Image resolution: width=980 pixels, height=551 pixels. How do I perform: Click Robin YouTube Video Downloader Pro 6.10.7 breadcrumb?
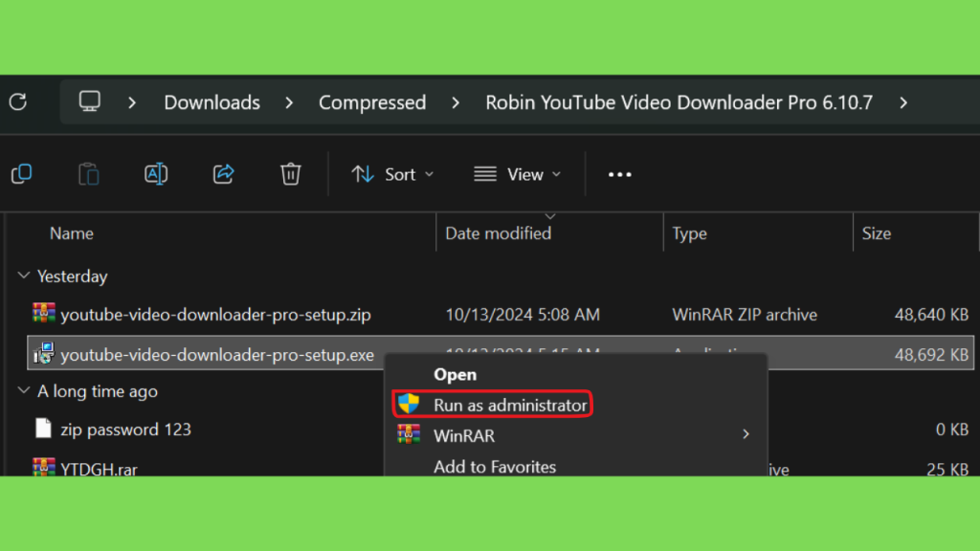(679, 102)
